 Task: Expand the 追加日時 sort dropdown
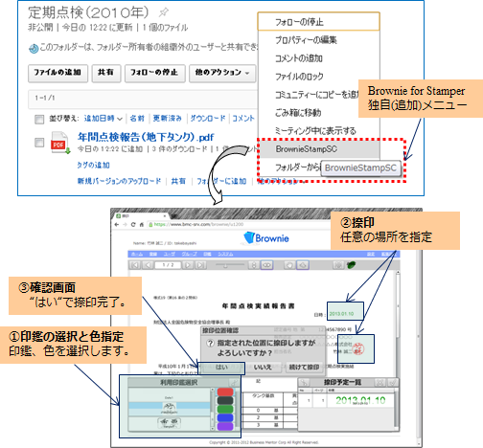(x=103, y=119)
